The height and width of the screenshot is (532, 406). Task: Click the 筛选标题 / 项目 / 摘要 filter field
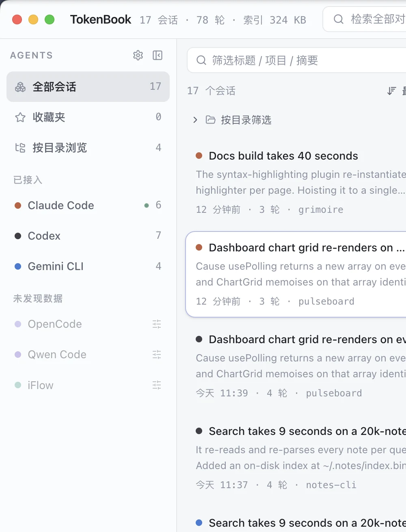point(297,61)
